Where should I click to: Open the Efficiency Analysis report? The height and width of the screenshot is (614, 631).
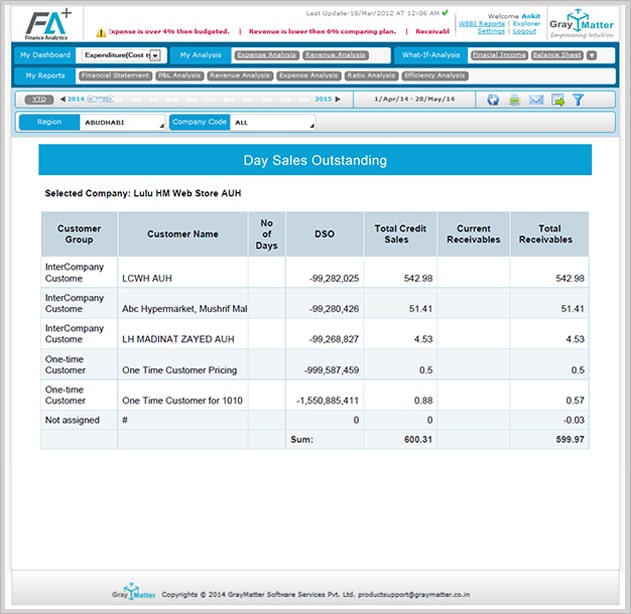[435, 76]
